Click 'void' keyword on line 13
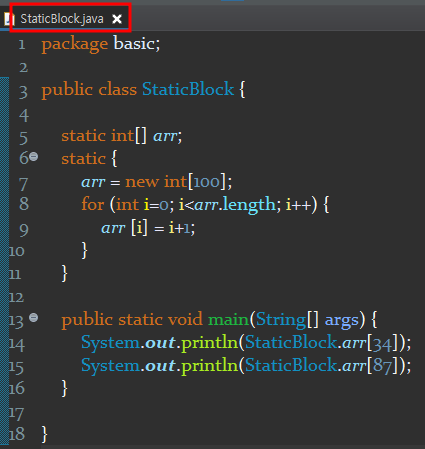 185,319
